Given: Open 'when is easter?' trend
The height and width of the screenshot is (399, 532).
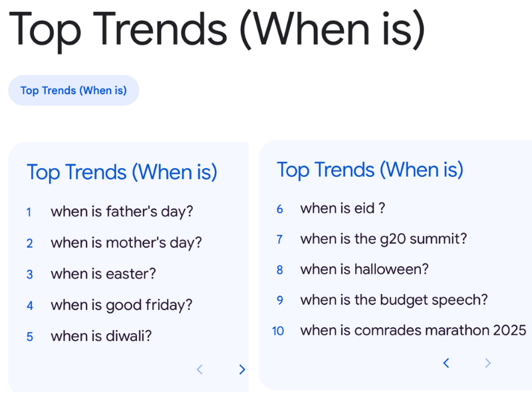Looking at the screenshot, I should coord(102,274).
